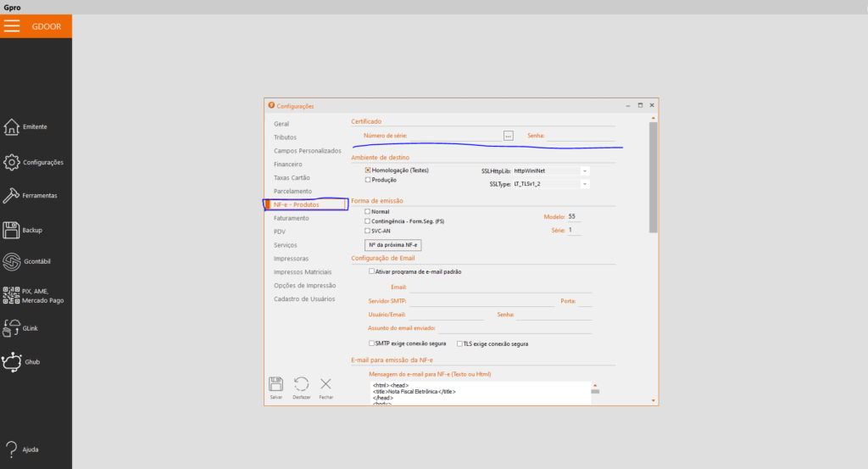The image size is (868, 469).
Task: Expand the SSLType dropdown
Action: [584, 183]
